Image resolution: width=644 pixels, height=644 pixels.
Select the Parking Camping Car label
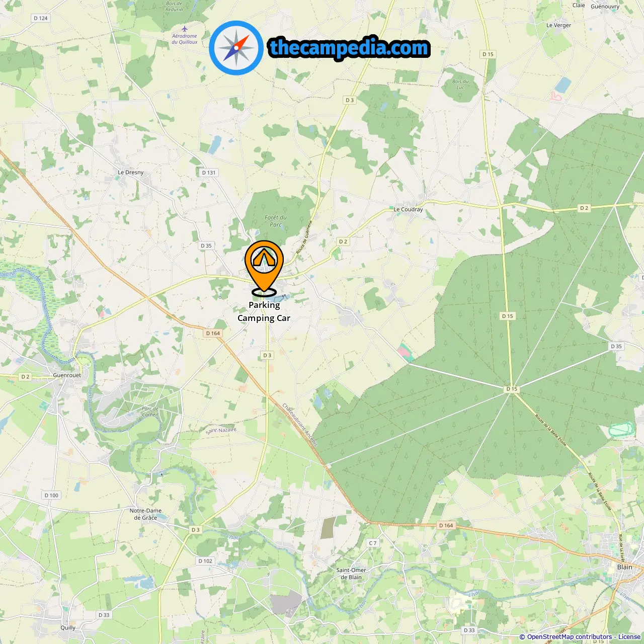point(264,311)
